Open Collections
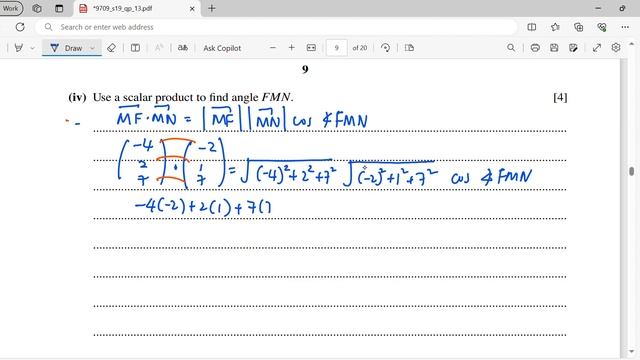The height and width of the screenshot is (360, 640). pyautogui.click(x=578, y=27)
